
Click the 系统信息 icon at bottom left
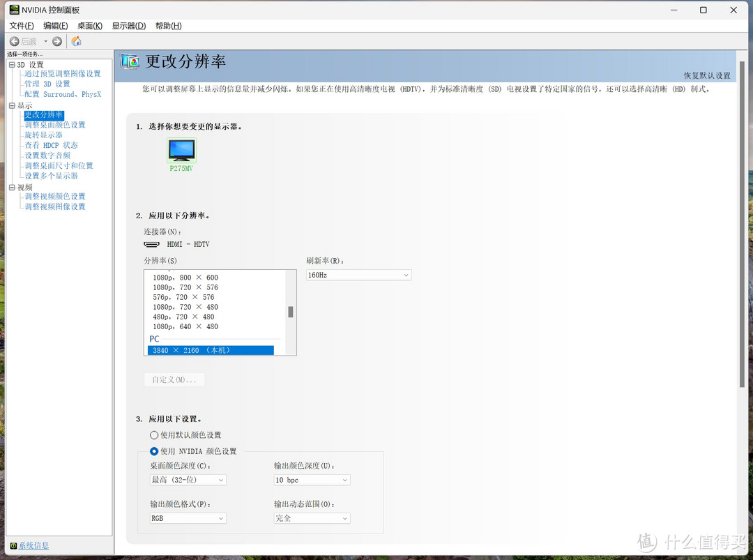[13, 545]
